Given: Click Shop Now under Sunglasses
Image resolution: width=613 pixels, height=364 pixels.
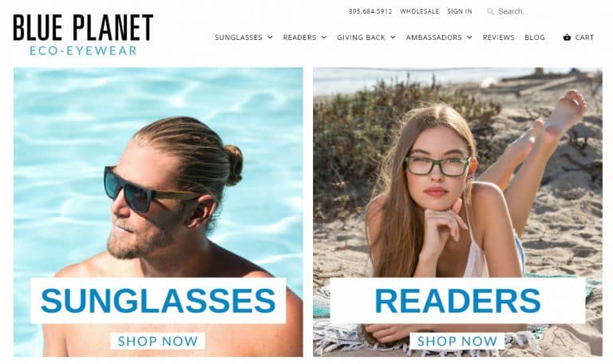Looking at the screenshot, I should pos(158,341).
